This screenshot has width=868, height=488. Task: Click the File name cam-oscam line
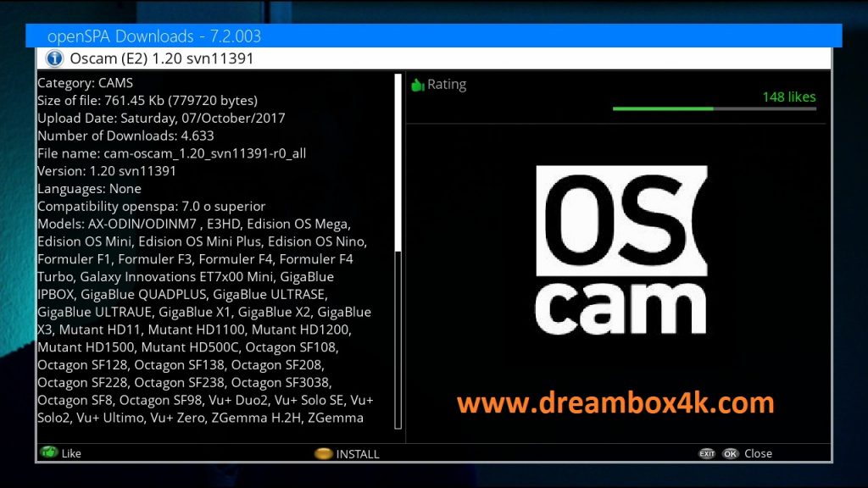[x=171, y=153]
